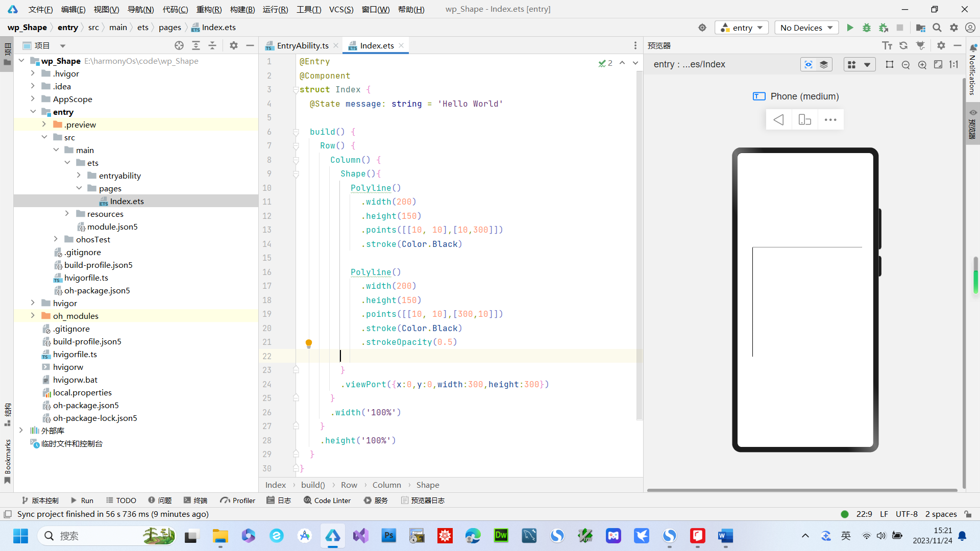Click the previewer font size Tt icon

point(887,45)
